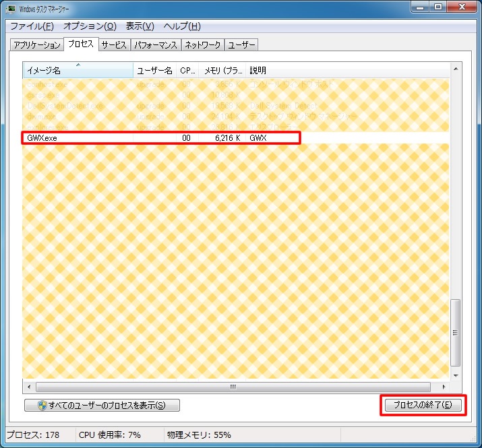Open the オプション(O) menu
This screenshot has height=448, width=482.
(90, 26)
